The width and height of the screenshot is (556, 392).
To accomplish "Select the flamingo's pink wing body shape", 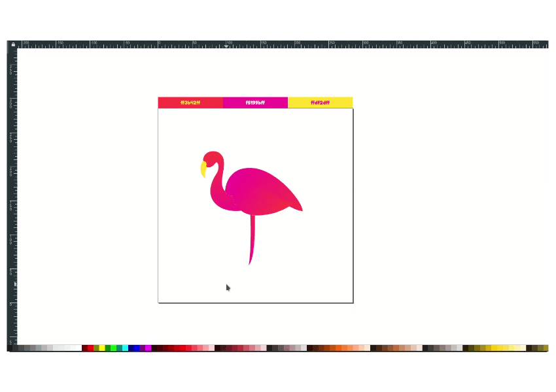I will [x=264, y=193].
